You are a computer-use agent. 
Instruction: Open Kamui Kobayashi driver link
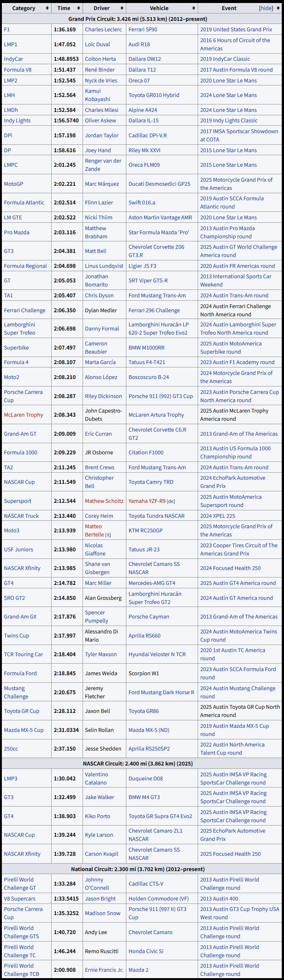coord(98,95)
